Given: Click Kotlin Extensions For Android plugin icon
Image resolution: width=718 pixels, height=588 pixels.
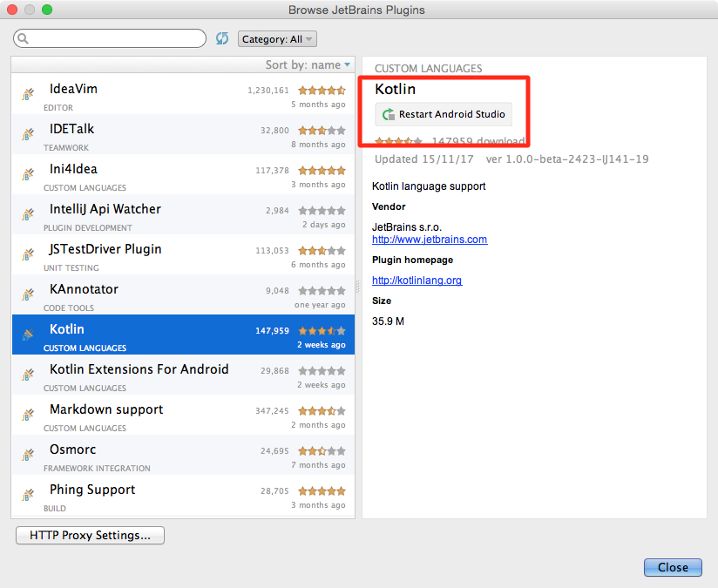Looking at the screenshot, I should 28,375.
